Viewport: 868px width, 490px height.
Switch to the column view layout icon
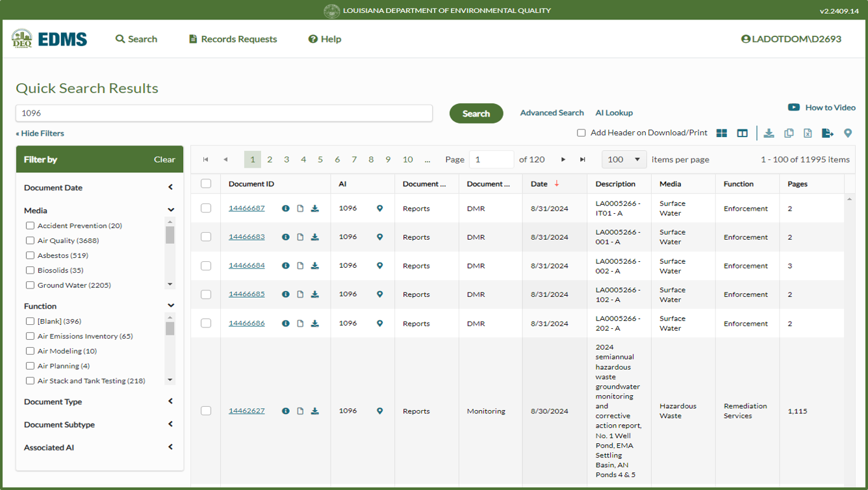[x=743, y=133]
